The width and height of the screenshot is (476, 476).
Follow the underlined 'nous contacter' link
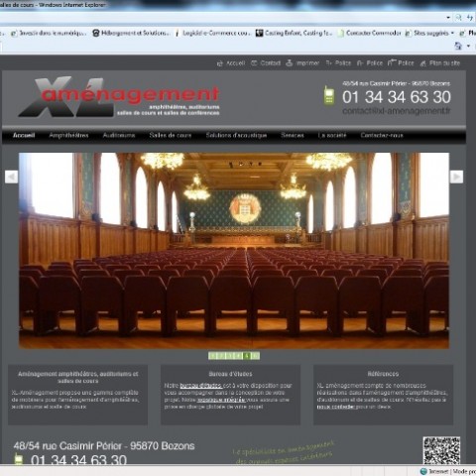(x=336, y=407)
